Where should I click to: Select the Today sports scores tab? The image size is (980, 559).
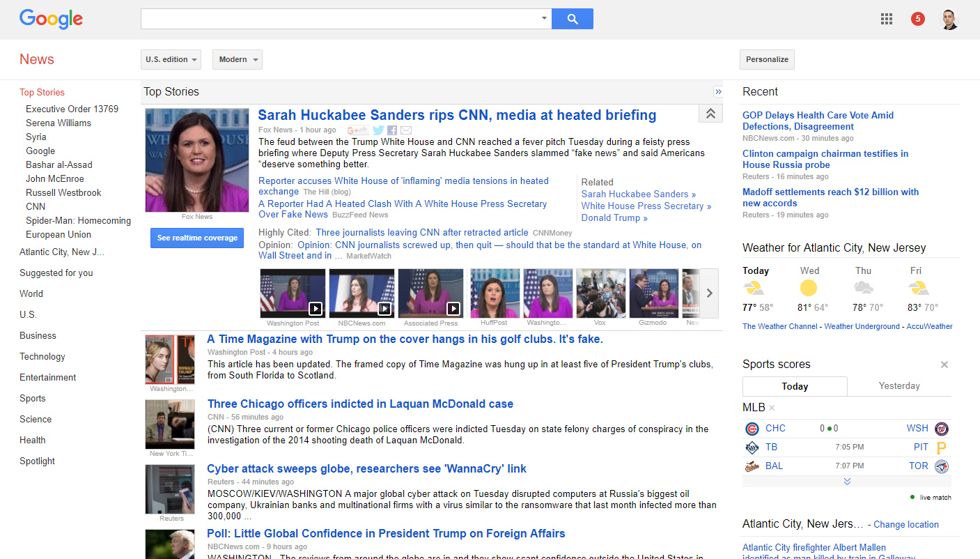coord(795,386)
